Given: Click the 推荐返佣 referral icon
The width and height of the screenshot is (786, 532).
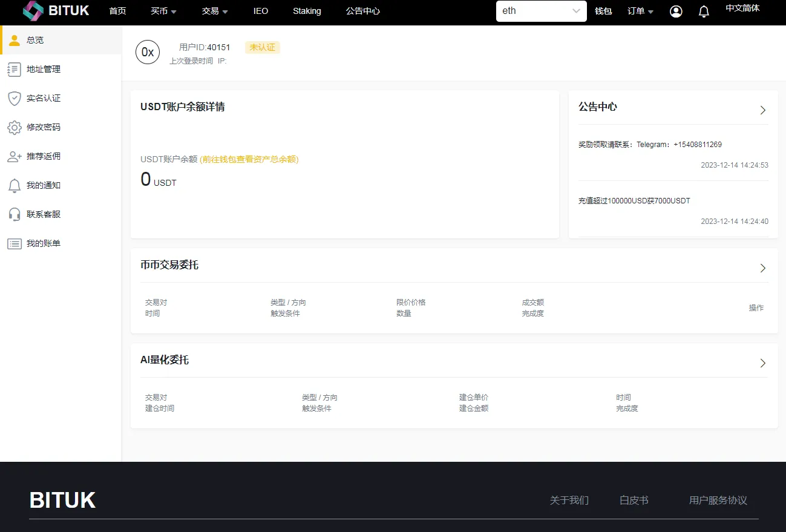Looking at the screenshot, I should 14,156.
